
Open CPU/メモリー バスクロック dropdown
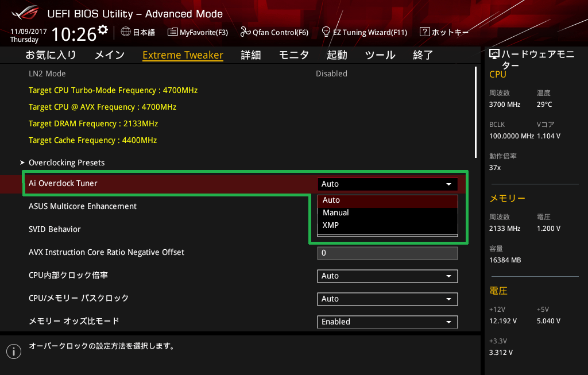(x=388, y=299)
